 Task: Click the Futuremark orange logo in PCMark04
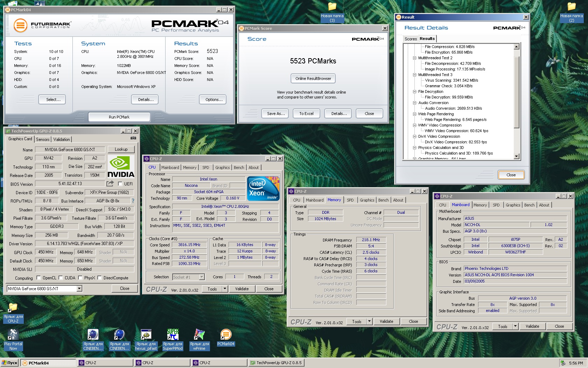click(20, 26)
